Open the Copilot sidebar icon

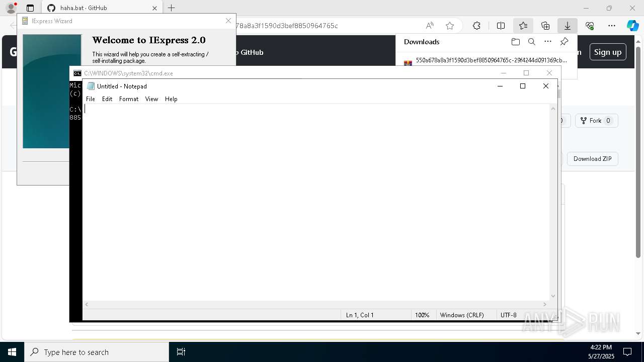[632, 26]
